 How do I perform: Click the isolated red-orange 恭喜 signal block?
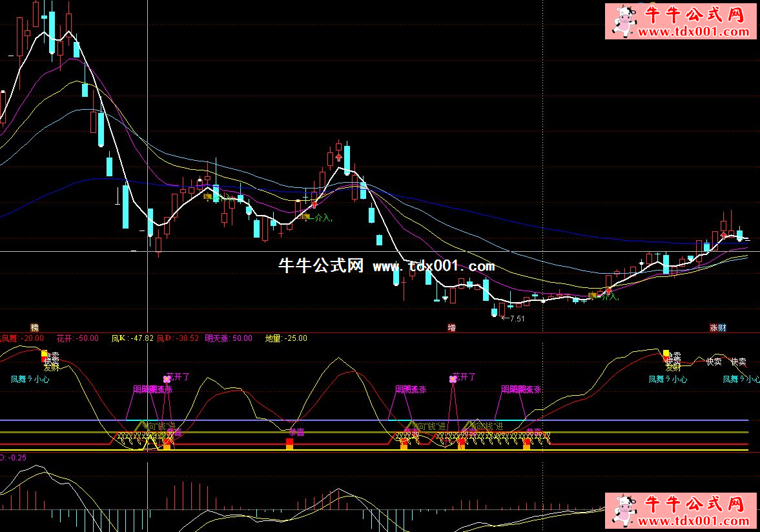289,443
